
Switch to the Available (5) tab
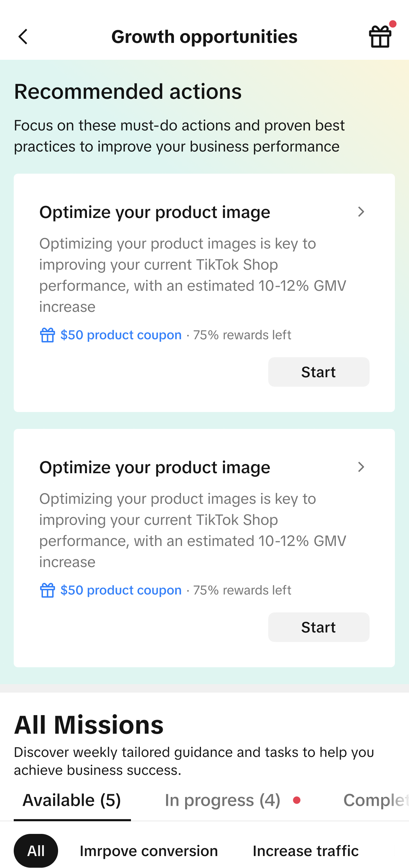tap(72, 800)
